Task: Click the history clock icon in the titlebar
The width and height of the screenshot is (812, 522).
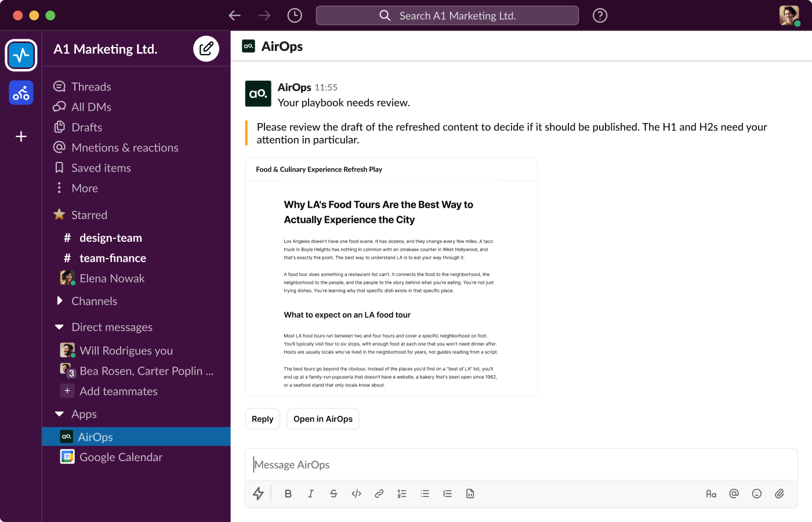Action: point(294,15)
